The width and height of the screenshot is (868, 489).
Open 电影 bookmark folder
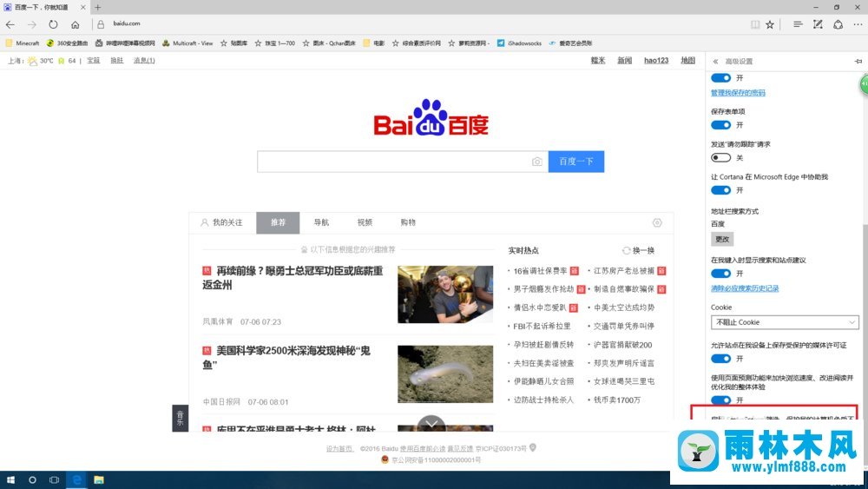(x=373, y=43)
